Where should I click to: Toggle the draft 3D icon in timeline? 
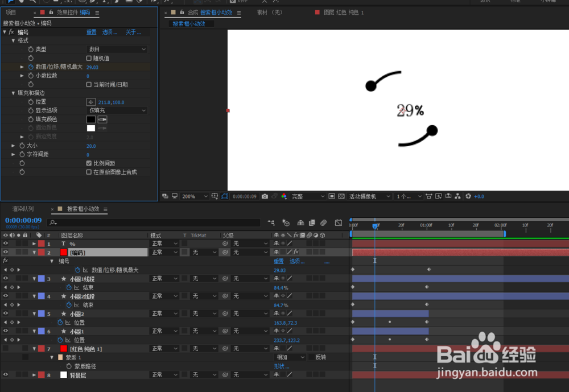click(286, 222)
